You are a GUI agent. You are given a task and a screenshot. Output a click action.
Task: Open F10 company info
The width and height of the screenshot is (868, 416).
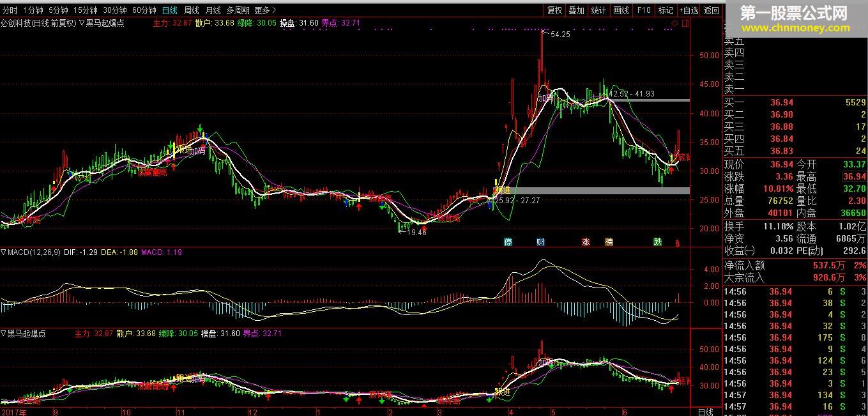pyautogui.click(x=644, y=10)
